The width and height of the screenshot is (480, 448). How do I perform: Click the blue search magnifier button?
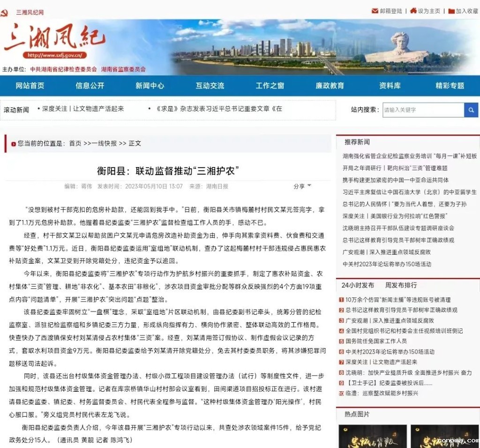pyautogui.click(x=471, y=110)
